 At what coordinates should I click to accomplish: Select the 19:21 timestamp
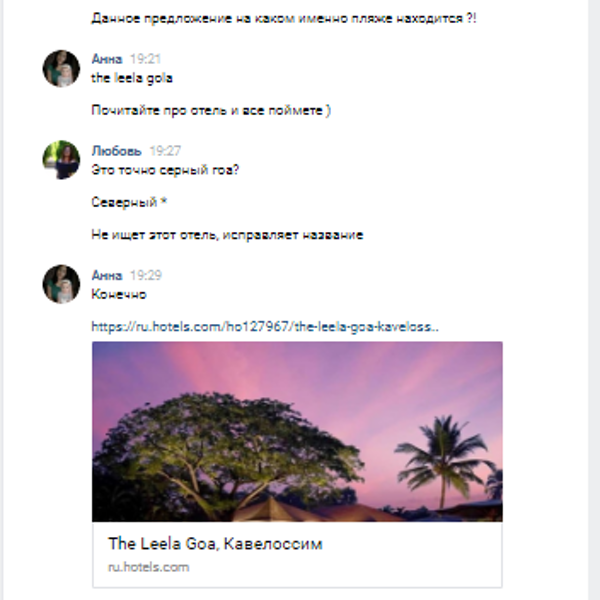145,59
